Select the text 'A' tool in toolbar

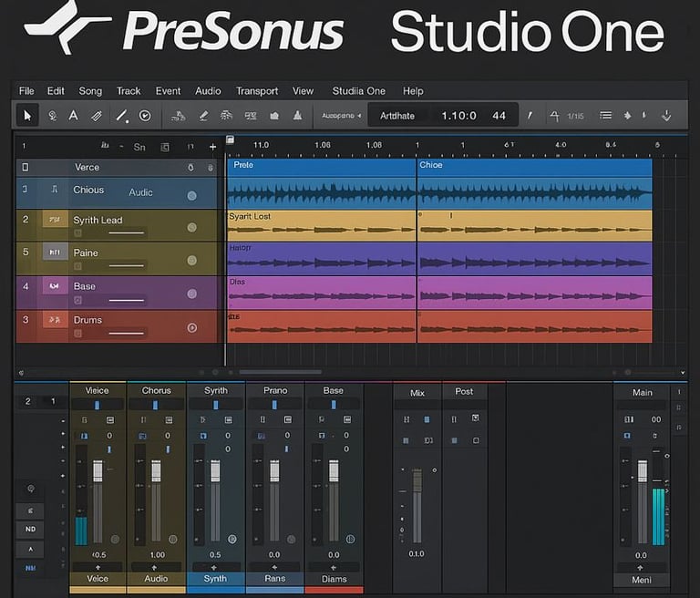[x=73, y=116]
